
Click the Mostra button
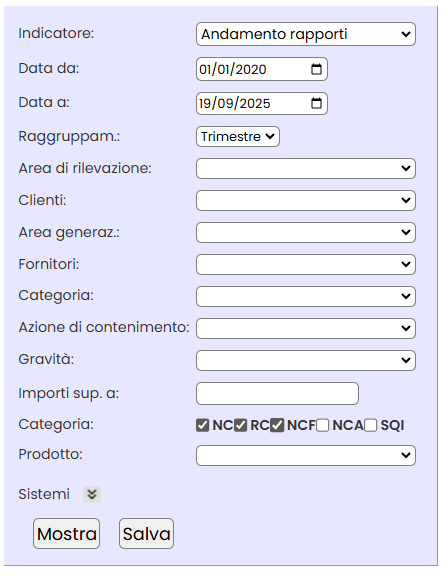tap(66, 534)
